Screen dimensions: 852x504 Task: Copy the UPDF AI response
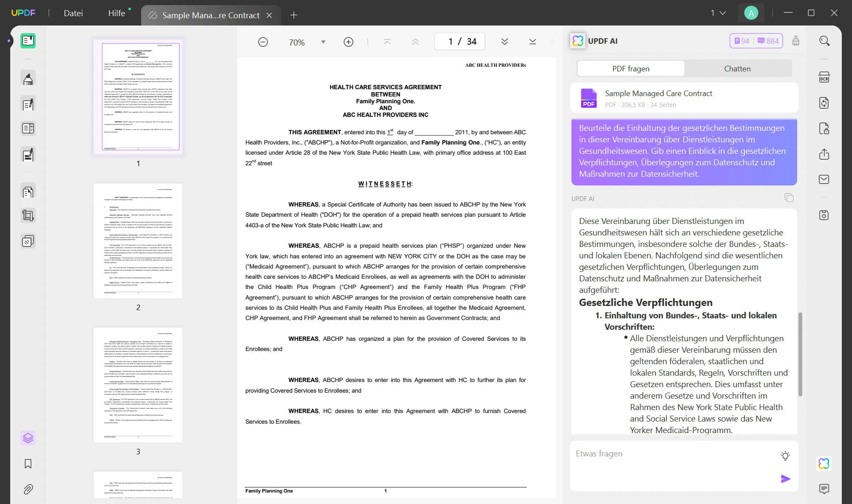(789, 198)
